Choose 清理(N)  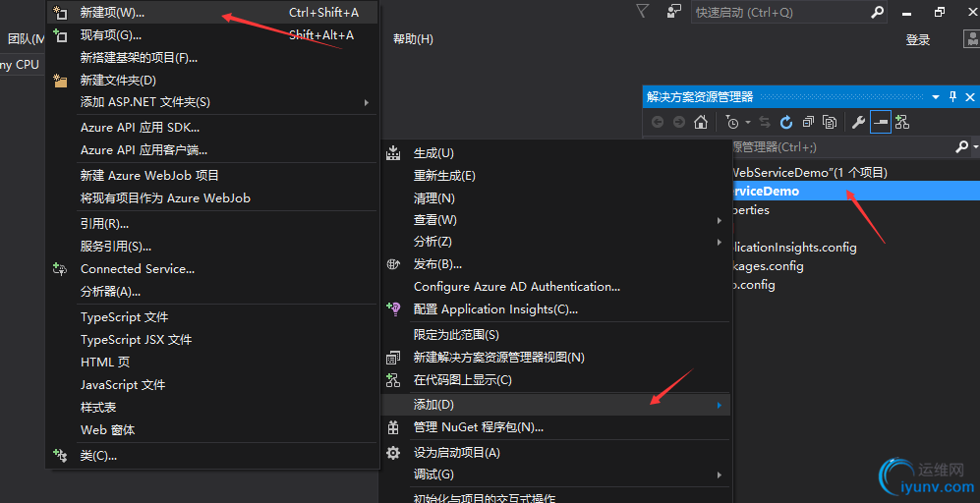point(555,198)
